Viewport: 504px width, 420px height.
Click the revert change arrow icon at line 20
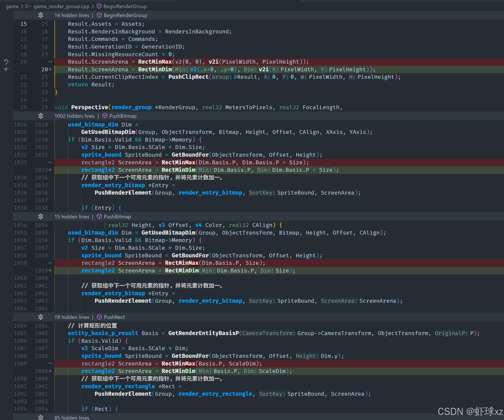(x=6, y=62)
